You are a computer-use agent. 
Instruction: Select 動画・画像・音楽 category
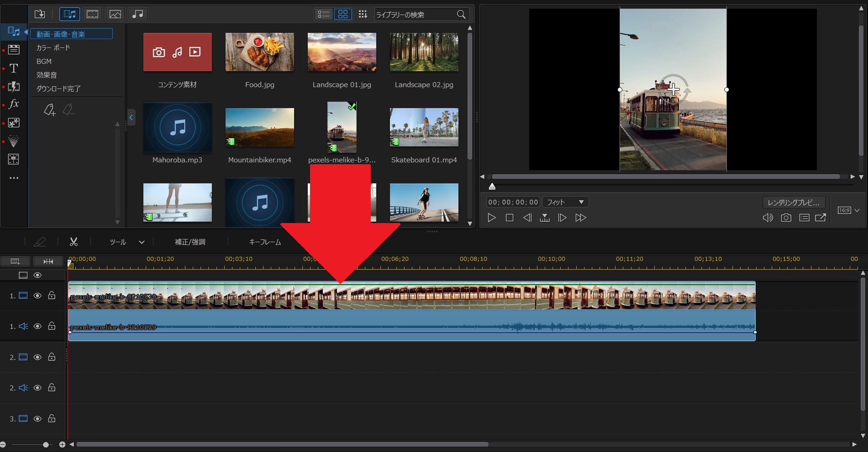tap(72, 34)
